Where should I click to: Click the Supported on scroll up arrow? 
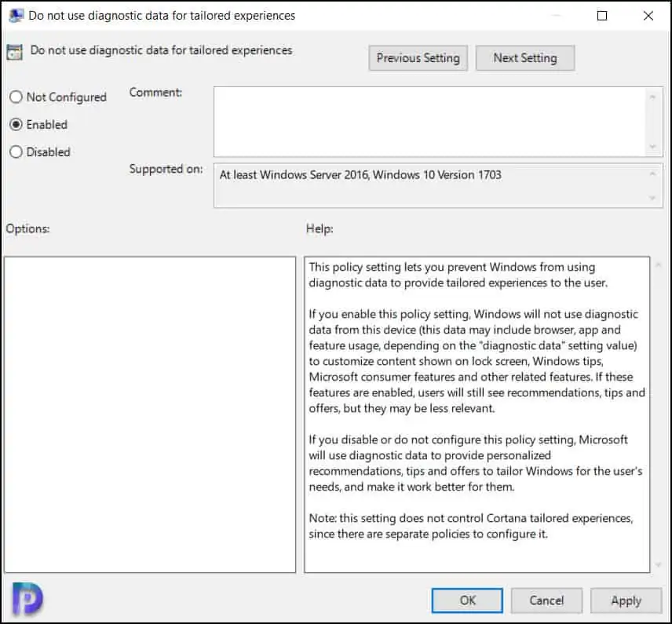coord(652,173)
